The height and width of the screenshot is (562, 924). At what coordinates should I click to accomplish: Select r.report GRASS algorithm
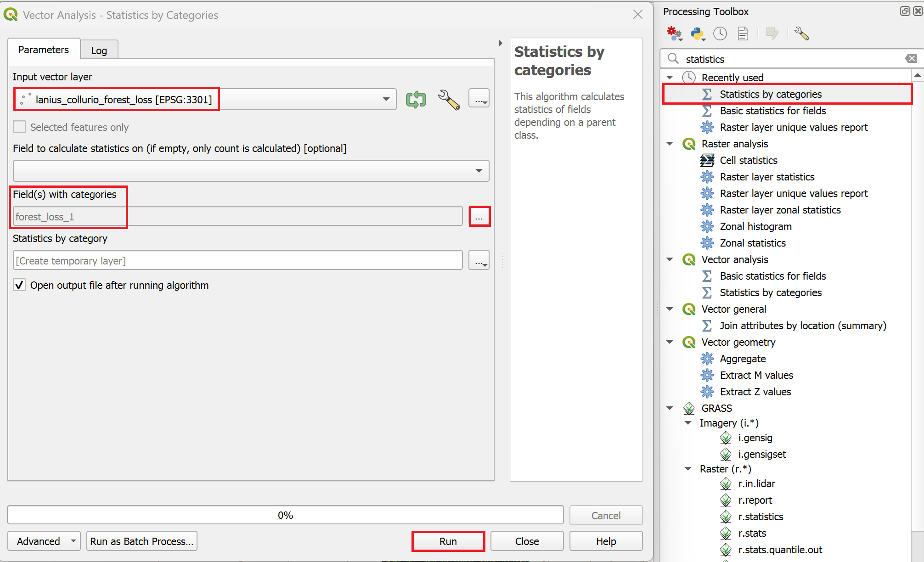point(755,500)
